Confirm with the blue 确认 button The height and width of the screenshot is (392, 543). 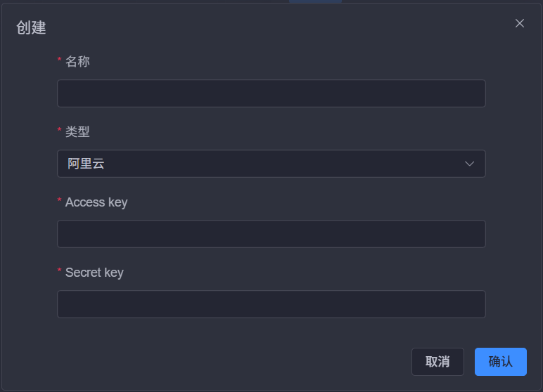500,362
